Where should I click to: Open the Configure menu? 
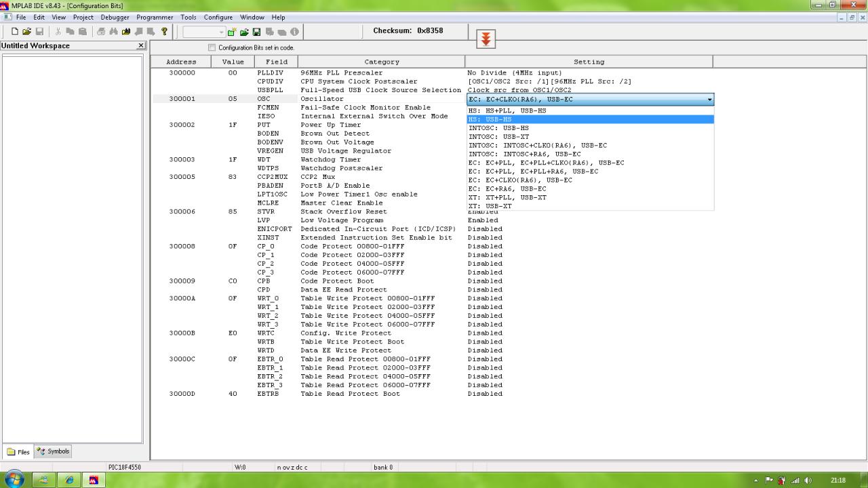218,17
